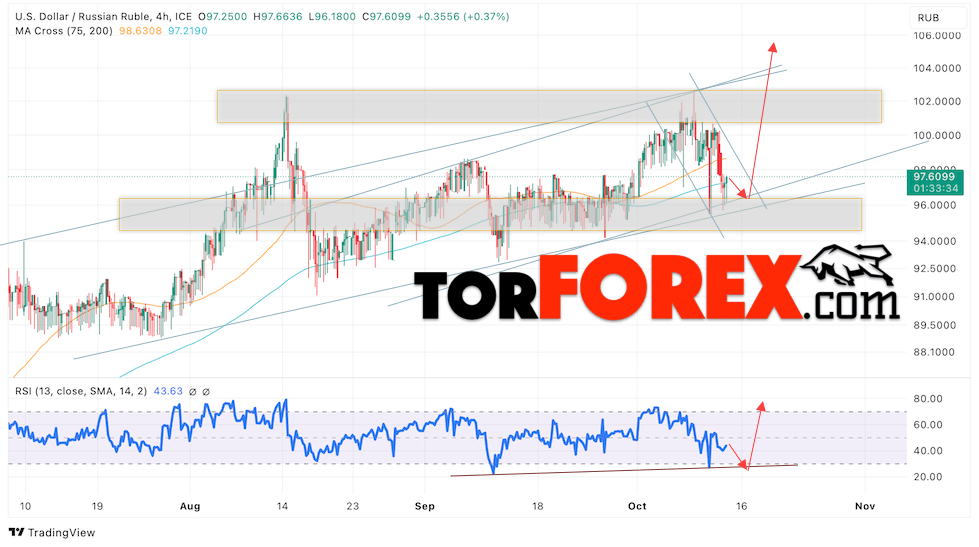979x547 pixels.
Task: Click the Sep label on the time axis
Action: pos(425,506)
